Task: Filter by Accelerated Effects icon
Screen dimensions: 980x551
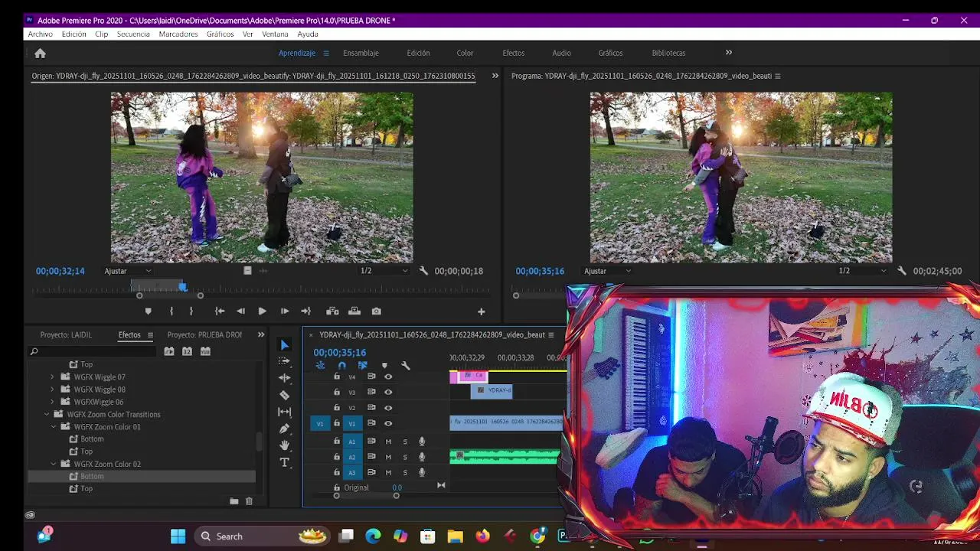Action: tap(169, 351)
